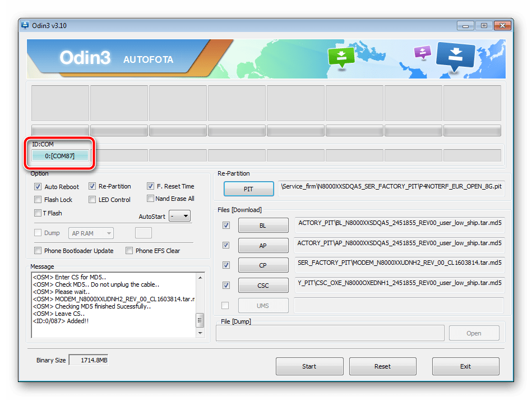The image size is (532, 400).
Task: Click the Message log scroll down arrow
Action: pos(200,333)
